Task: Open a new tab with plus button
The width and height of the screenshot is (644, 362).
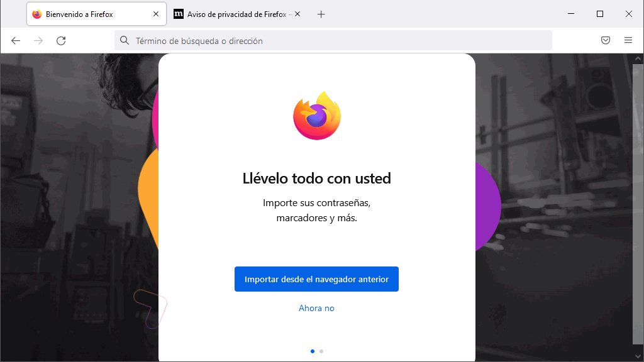Action: click(321, 14)
